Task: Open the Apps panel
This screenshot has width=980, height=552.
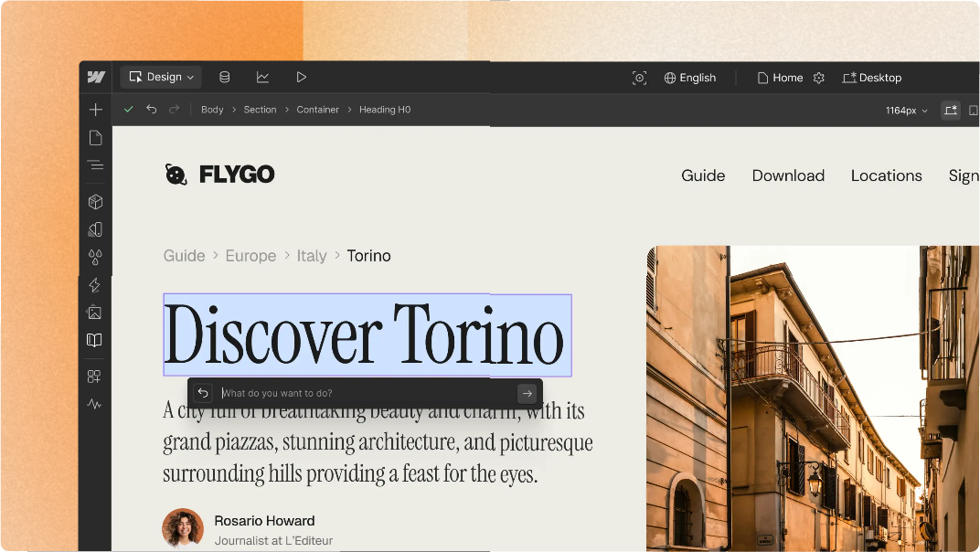Action: [95, 376]
